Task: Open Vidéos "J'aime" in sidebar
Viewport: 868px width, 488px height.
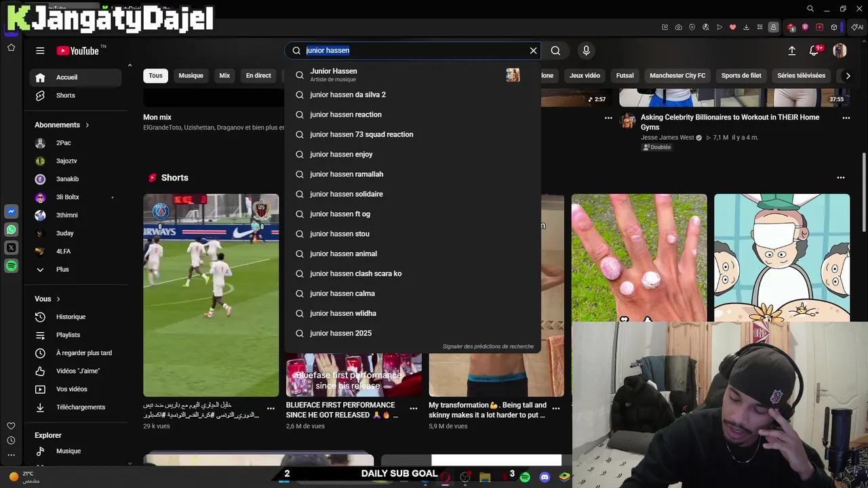Action: tap(75, 371)
